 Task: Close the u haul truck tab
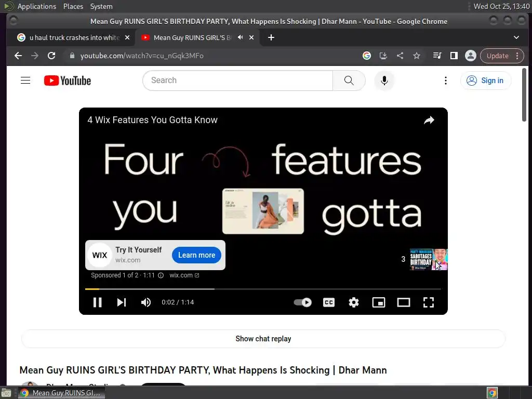[127, 37]
